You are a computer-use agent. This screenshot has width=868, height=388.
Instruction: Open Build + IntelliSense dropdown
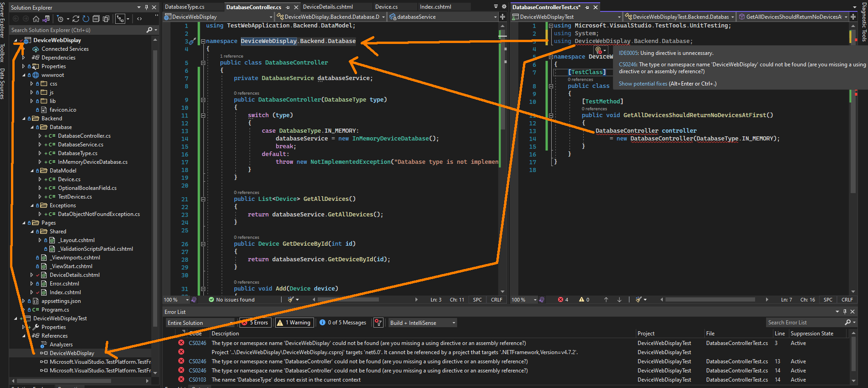tap(422, 323)
